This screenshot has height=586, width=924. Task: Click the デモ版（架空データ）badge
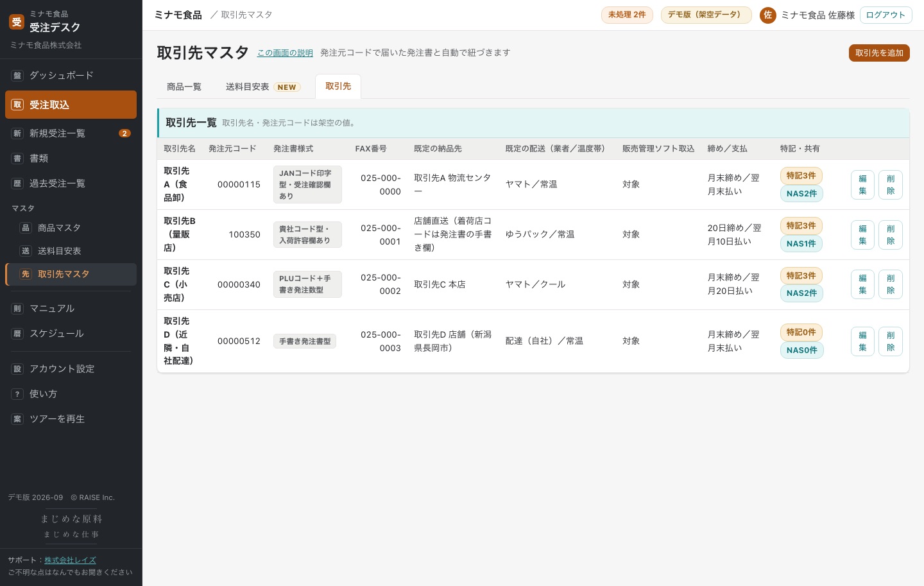(x=706, y=15)
